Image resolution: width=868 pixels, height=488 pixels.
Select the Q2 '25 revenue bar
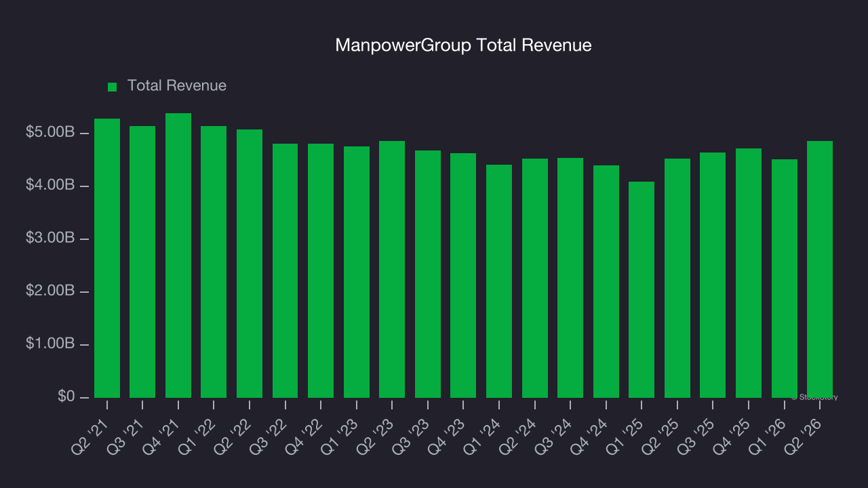[x=677, y=278]
